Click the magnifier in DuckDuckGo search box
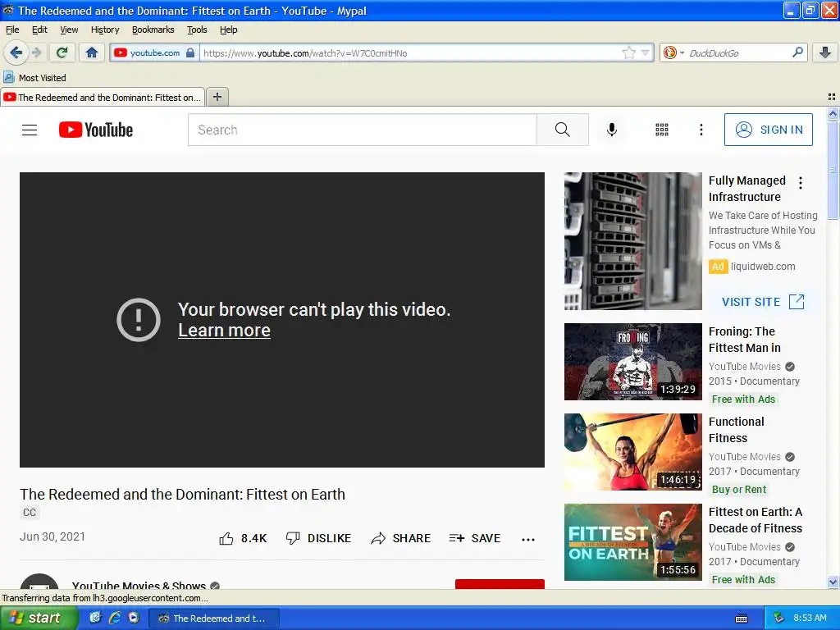This screenshot has width=840, height=630. point(797,52)
